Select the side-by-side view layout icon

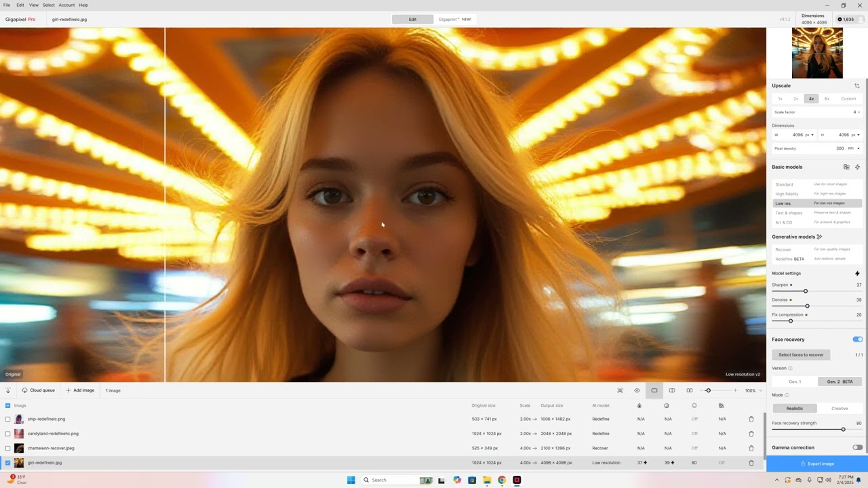click(x=690, y=390)
